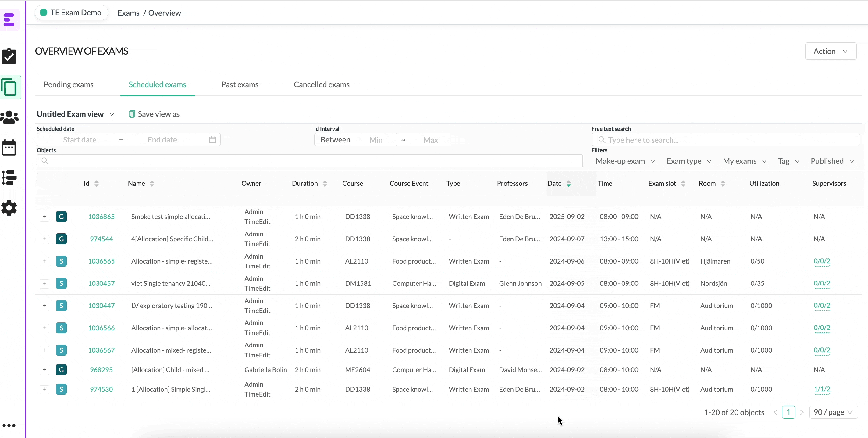Viewport: 868px width, 438px height.
Task: Expand row 1036567 with plus button
Action: (x=44, y=350)
